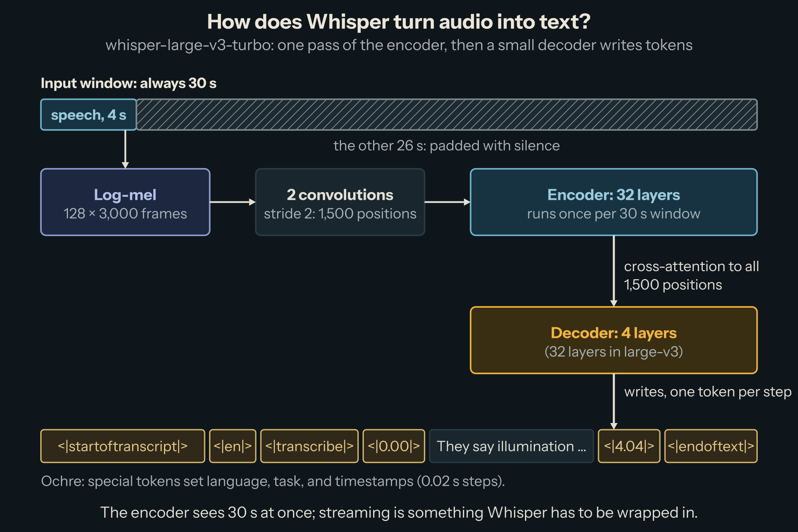The height and width of the screenshot is (532, 798).
Task: Select the 'Decoder: 4 layers' box heading
Action: [614, 333]
